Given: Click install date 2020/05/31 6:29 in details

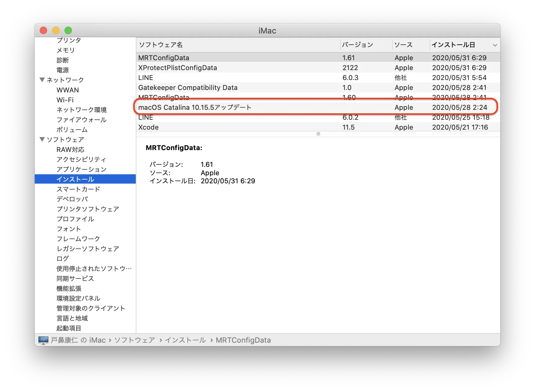Looking at the screenshot, I should [228, 181].
